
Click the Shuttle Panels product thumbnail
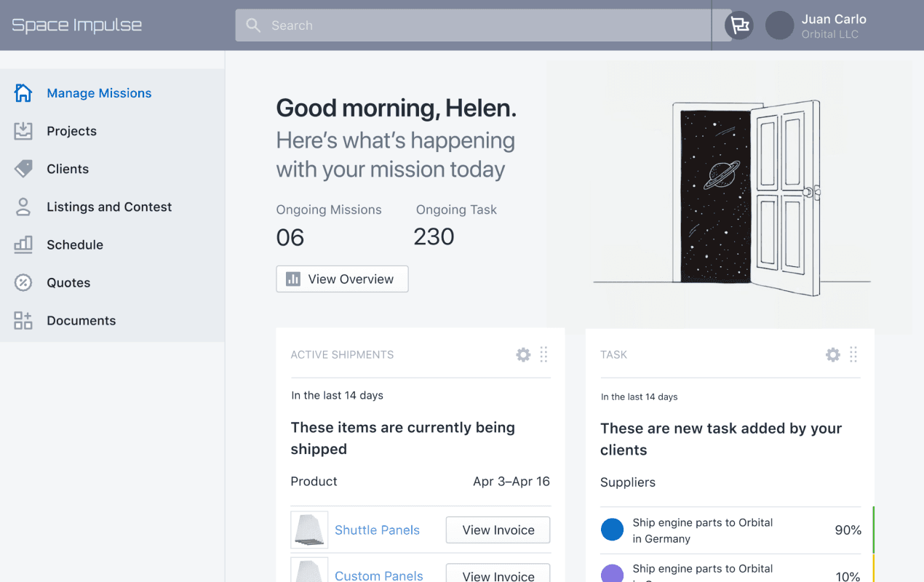click(x=309, y=530)
